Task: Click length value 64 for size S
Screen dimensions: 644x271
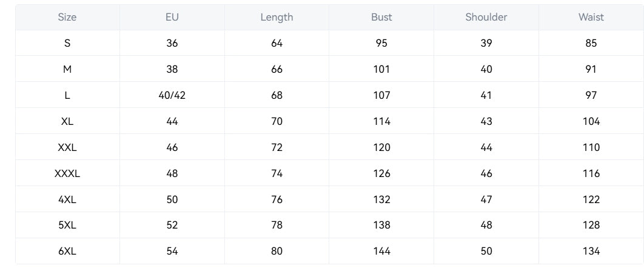Action: coord(277,43)
